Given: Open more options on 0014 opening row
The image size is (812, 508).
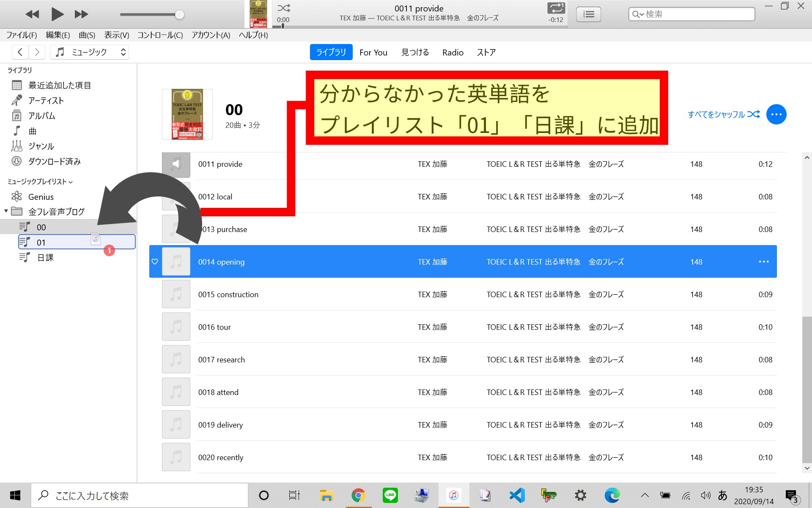Looking at the screenshot, I should [x=764, y=262].
